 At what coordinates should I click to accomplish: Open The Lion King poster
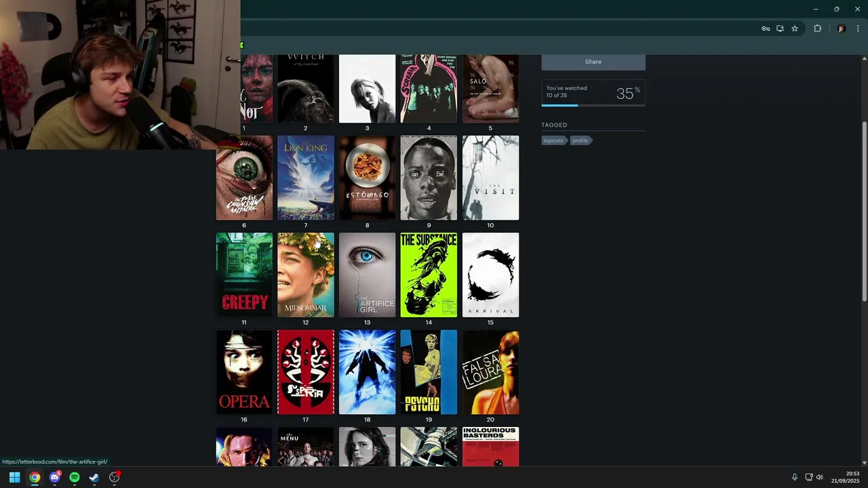(x=305, y=178)
